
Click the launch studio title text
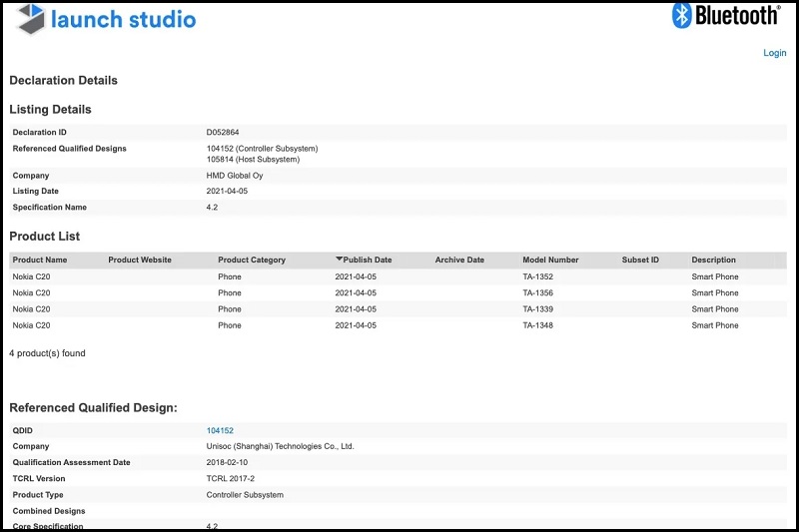tap(123, 19)
